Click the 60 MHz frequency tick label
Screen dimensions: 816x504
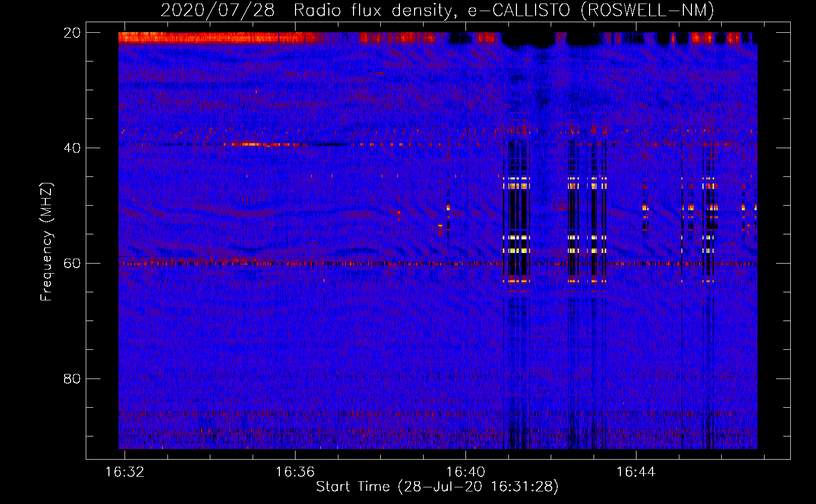pos(72,263)
